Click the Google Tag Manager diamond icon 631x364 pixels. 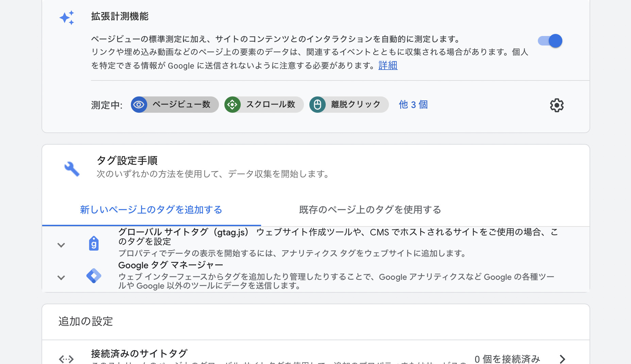point(94,276)
